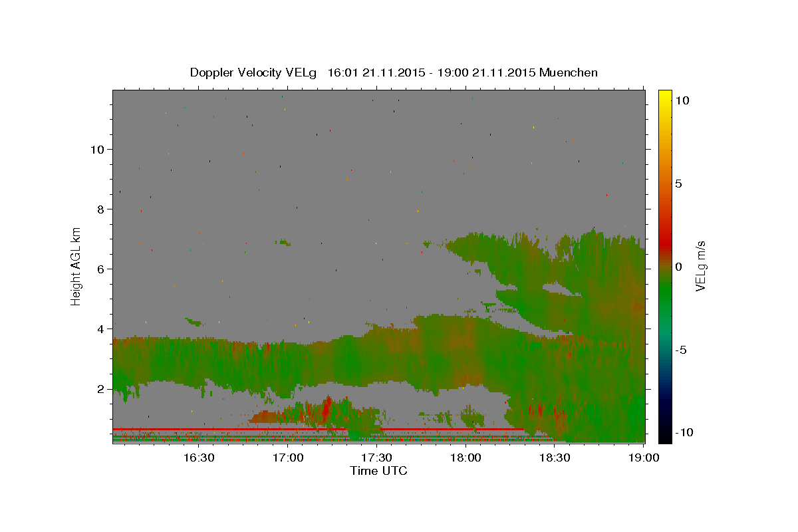Click the height axis label '6'

pos(101,269)
